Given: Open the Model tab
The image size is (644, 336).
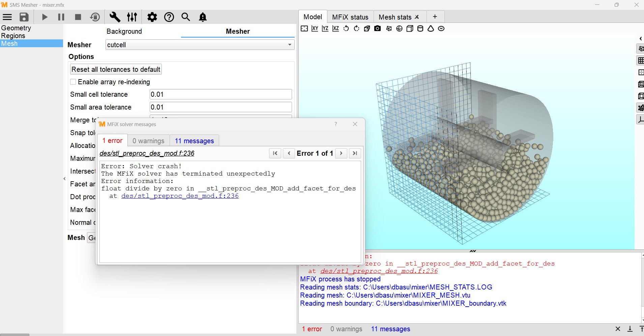Looking at the screenshot, I should click(x=313, y=17).
